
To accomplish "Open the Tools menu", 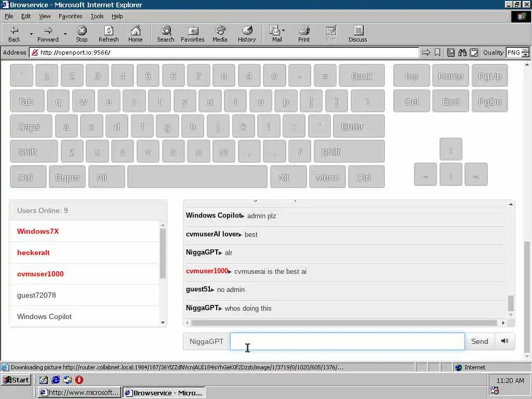I will coord(97,16).
